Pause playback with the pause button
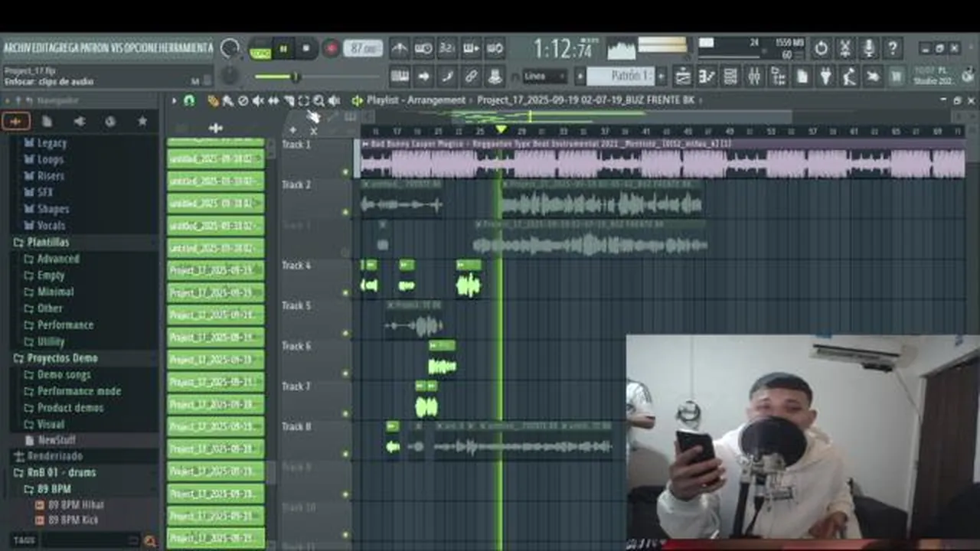Screen dimensions: 980x551 click(x=283, y=49)
